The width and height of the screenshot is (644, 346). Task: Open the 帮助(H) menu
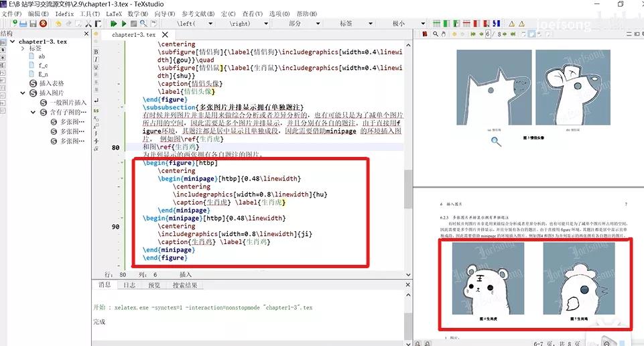[x=307, y=13]
